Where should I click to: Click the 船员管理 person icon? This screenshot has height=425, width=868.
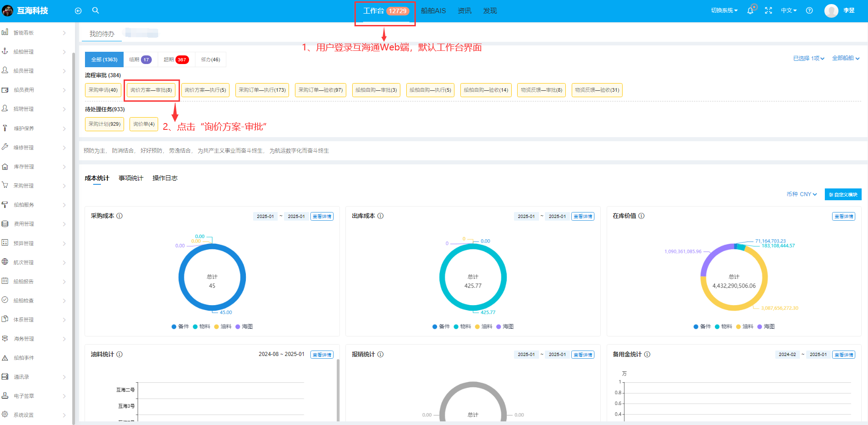click(5, 70)
